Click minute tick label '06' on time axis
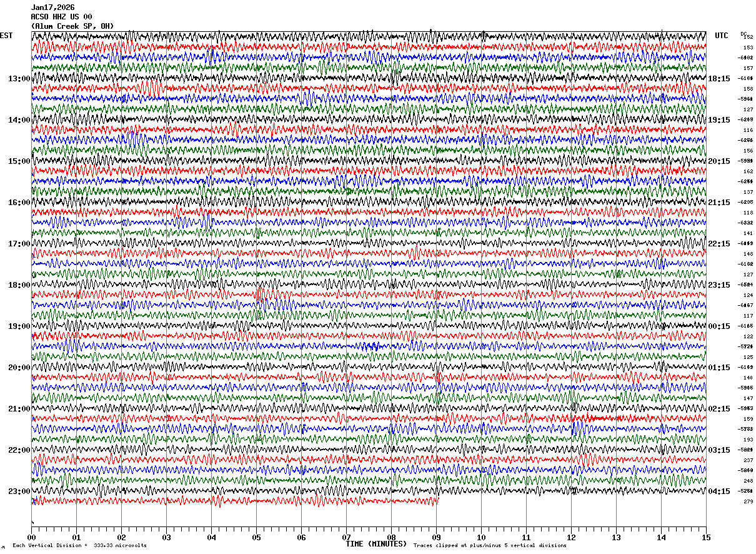 (301, 537)
